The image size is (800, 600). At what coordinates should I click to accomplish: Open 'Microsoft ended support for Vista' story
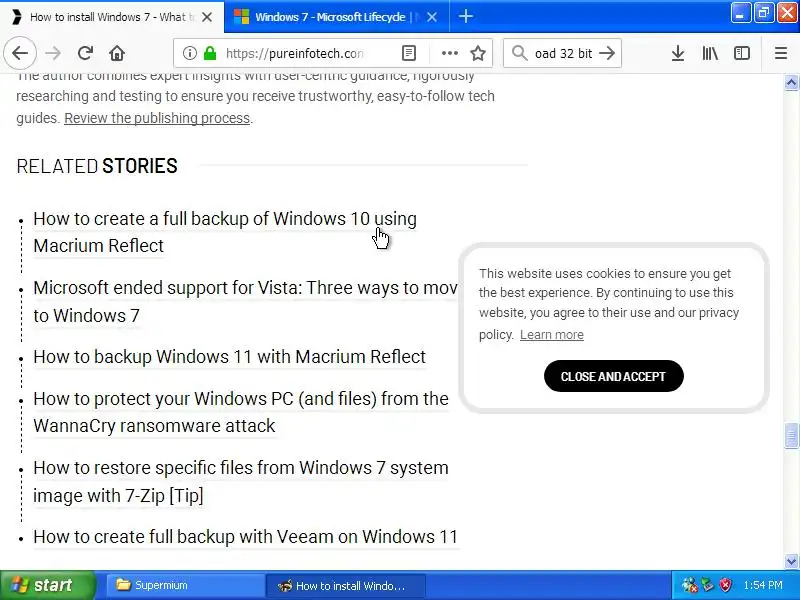click(x=245, y=302)
